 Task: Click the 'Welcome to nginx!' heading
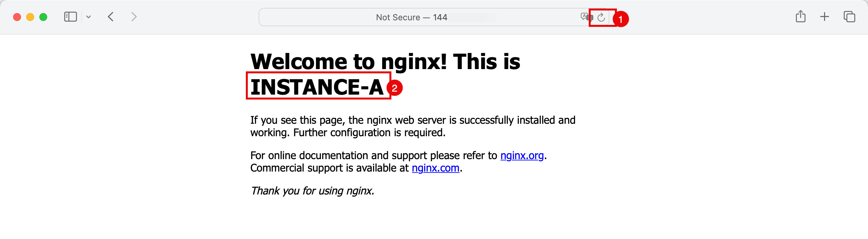click(385, 62)
